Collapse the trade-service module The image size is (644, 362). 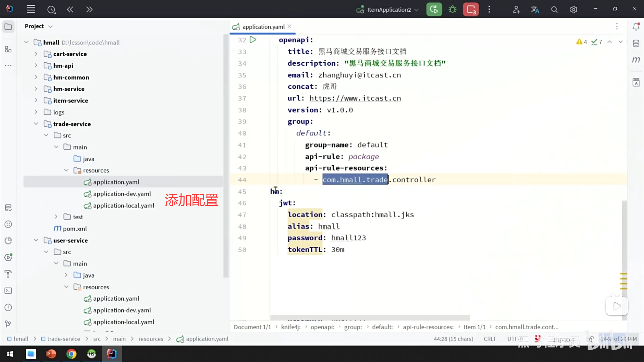tap(36, 124)
